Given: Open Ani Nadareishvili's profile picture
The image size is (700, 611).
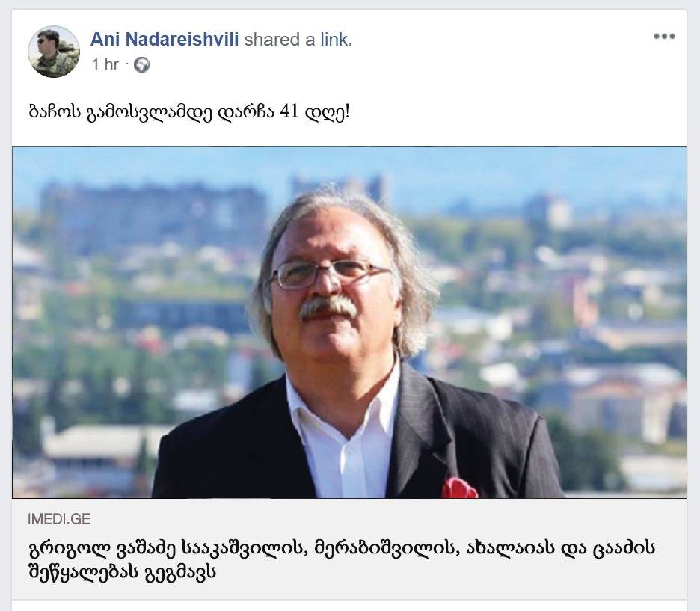Looking at the screenshot, I should 54,52.
